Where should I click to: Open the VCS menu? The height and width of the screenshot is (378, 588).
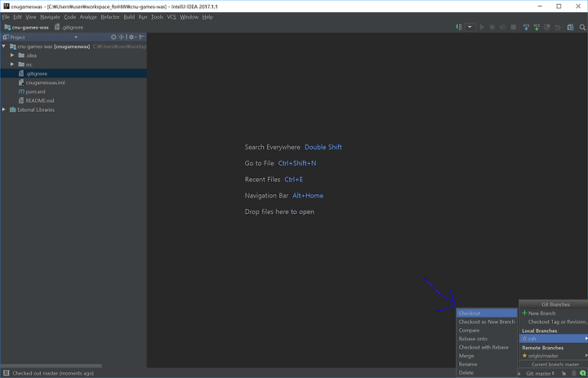[x=171, y=17]
